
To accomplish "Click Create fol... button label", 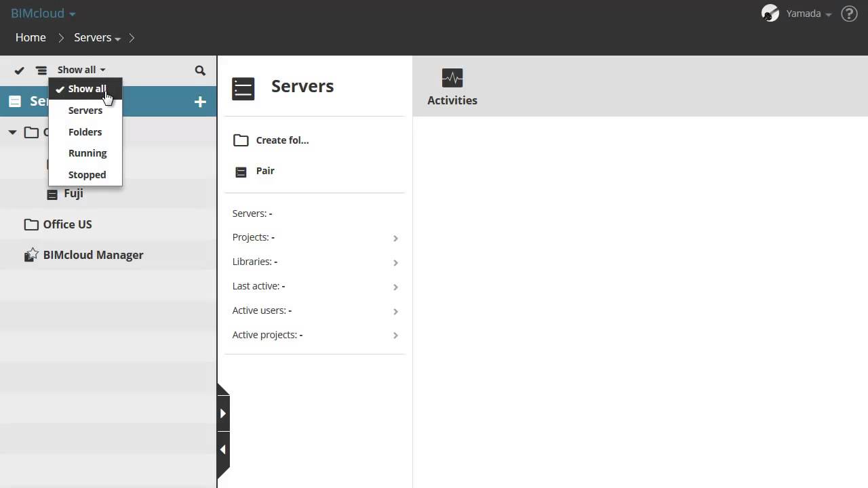I will [282, 140].
